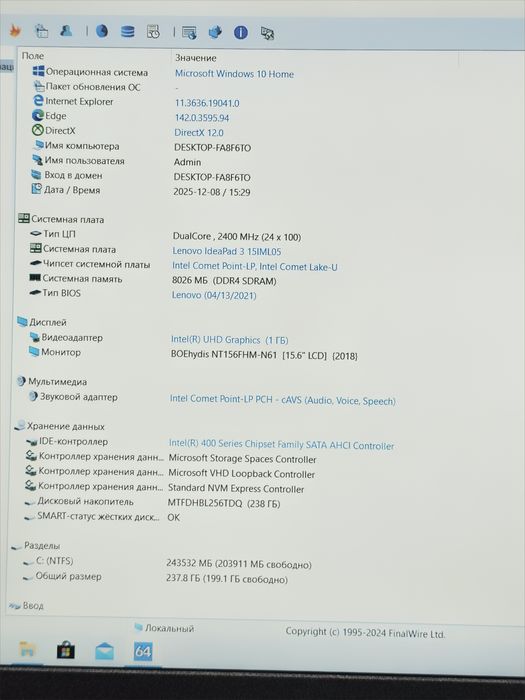Click the Microsoft Storage Spaces Controller value

pyautogui.click(x=242, y=458)
